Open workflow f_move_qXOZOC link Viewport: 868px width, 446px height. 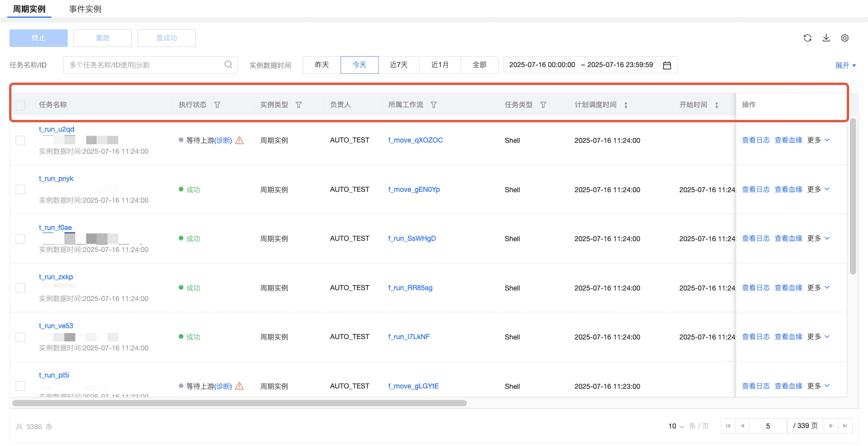pos(415,140)
